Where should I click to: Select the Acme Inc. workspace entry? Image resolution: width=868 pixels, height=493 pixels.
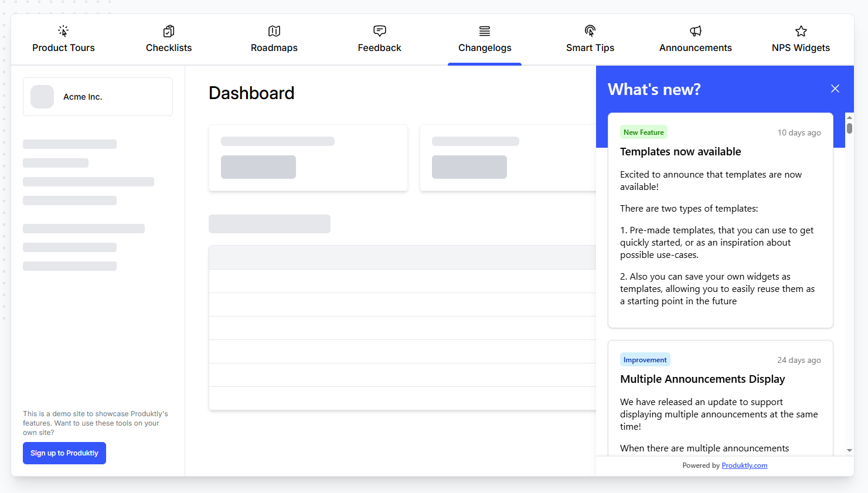(x=97, y=96)
